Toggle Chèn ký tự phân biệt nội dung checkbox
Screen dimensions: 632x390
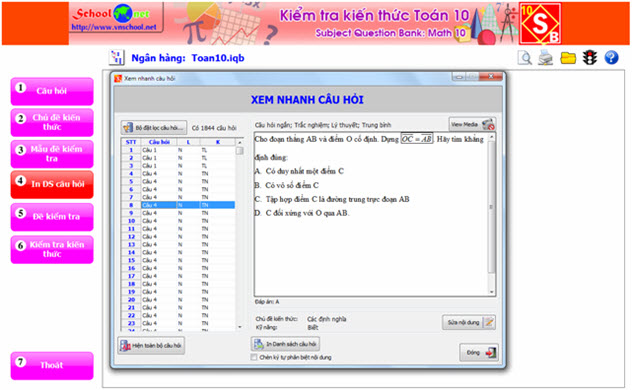coord(254,357)
